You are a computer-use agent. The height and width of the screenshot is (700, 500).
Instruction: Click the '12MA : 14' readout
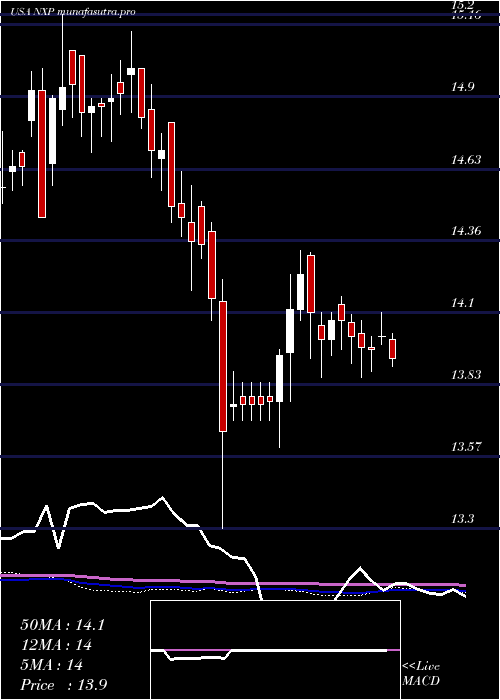point(56,645)
